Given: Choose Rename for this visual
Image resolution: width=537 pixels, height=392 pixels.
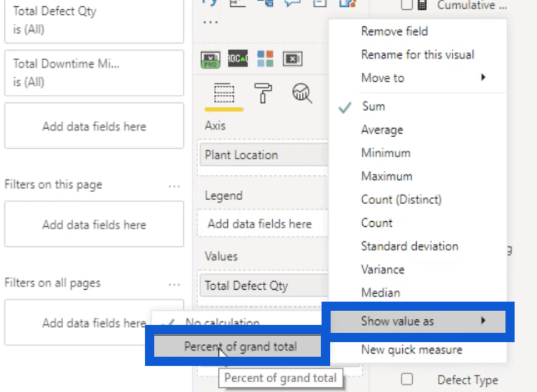Looking at the screenshot, I should click(417, 55).
